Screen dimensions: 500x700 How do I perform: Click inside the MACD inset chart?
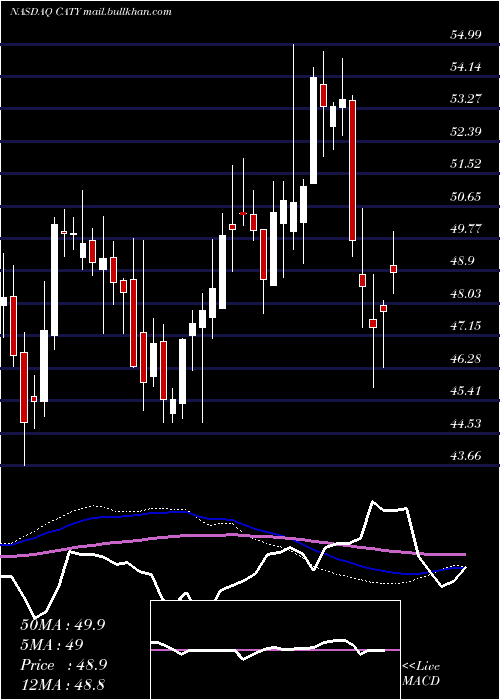click(275, 650)
